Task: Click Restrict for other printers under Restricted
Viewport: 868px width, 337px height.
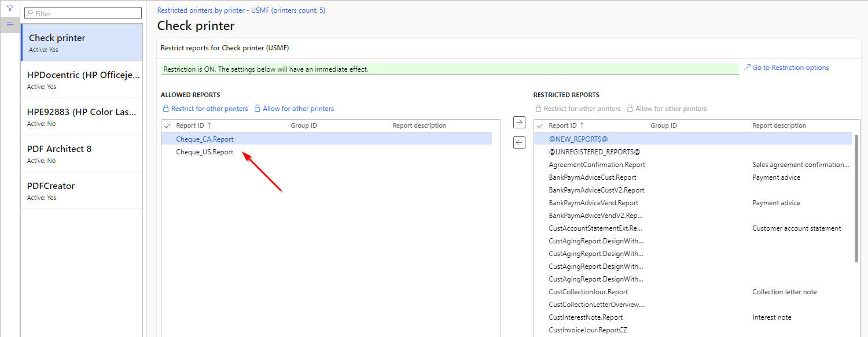Action: [578, 109]
